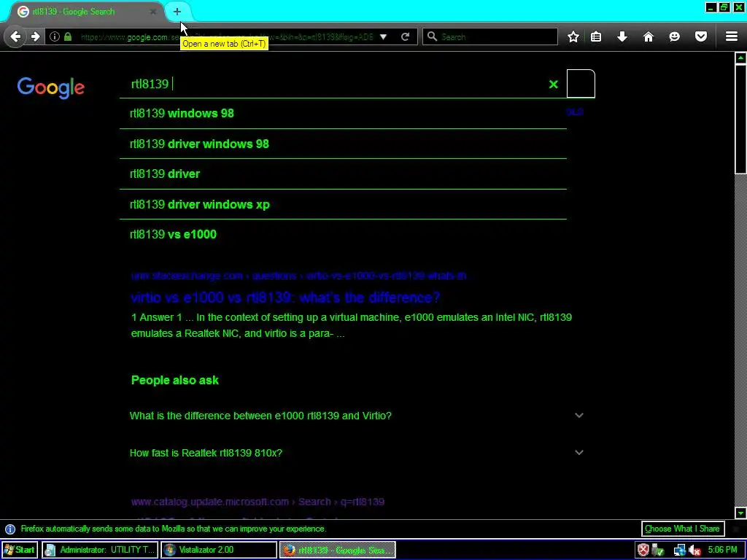747x560 pixels.
Task: Open the Firefox hamburger menu
Action: (732, 36)
